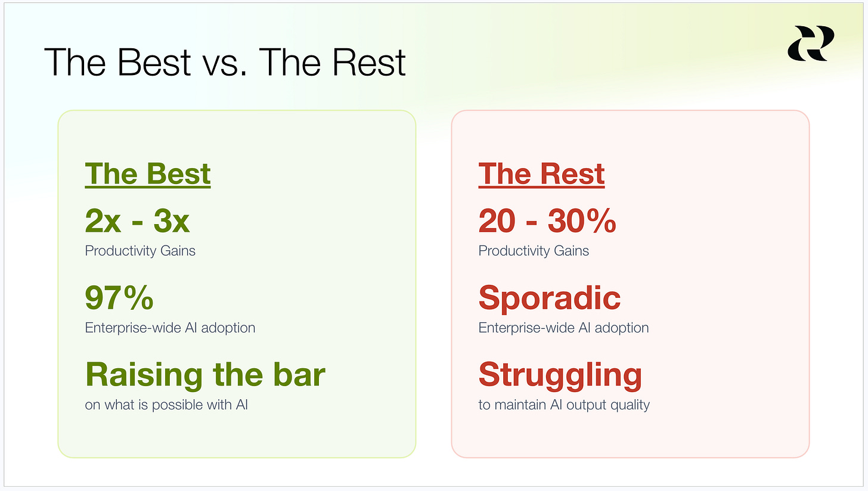868x491 pixels.
Task: Select the "Raising the bar" headline
Action: [x=205, y=375]
